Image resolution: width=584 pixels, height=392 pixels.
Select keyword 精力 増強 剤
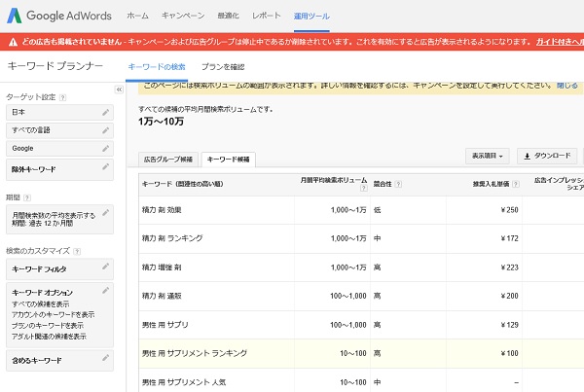point(162,267)
